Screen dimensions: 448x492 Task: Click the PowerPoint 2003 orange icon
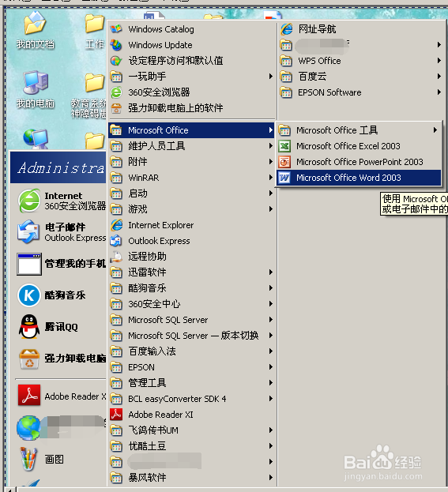tap(284, 162)
